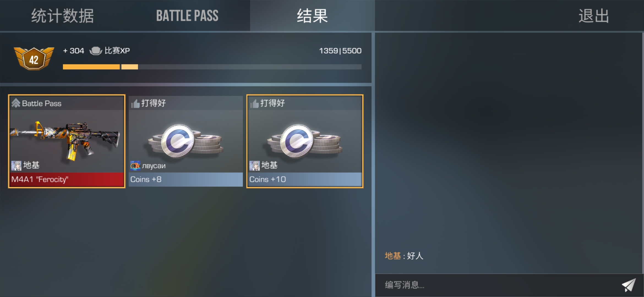Click the helmet icon beside 比赛XP

pos(96,51)
